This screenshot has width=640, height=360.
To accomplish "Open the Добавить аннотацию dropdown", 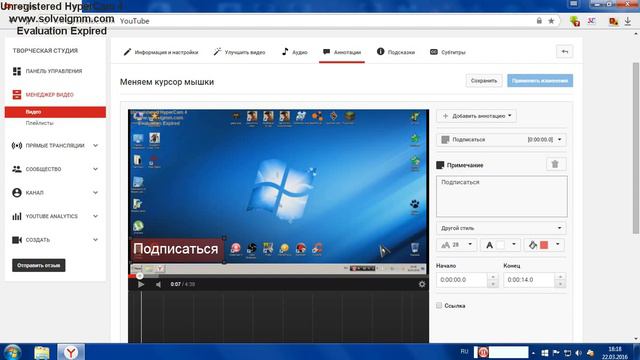I will 476,116.
